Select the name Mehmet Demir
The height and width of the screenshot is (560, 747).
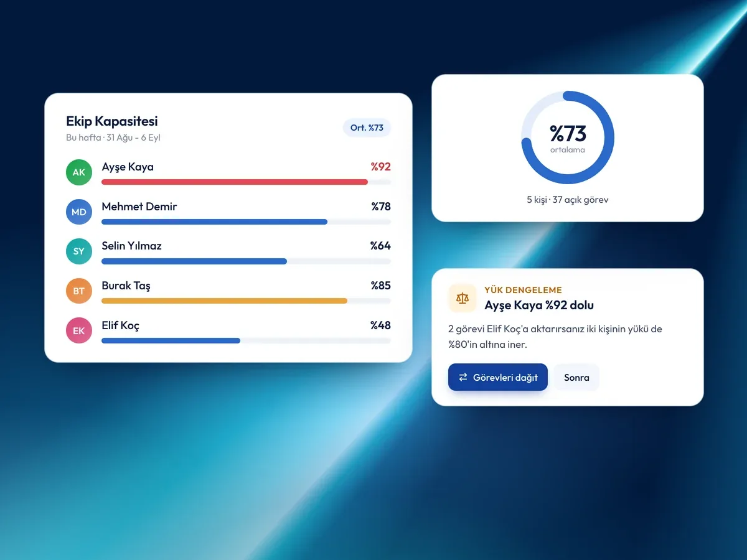click(139, 207)
